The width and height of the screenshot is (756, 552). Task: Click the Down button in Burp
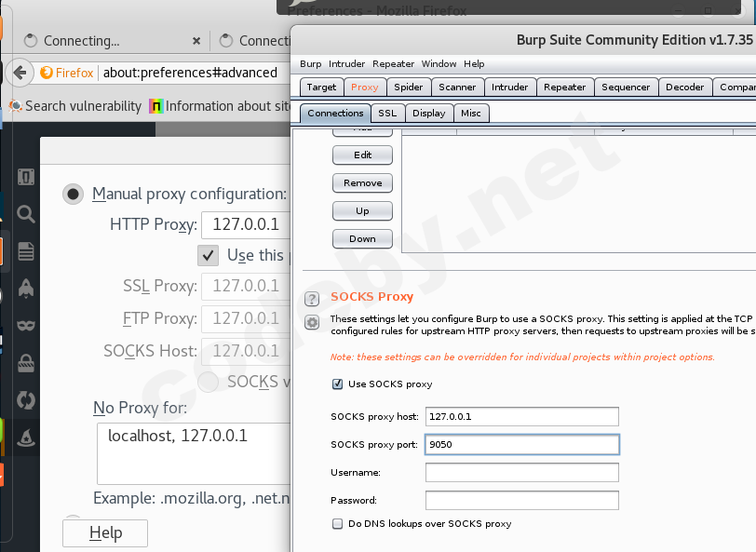[x=362, y=239]
